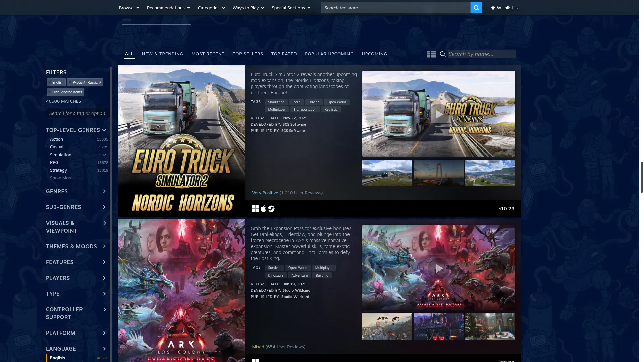The width and height of the screenshot is (644, 362).
Task: Open third Euro Truck screenshot thumbnail
Action: click(x=490, y=173)
